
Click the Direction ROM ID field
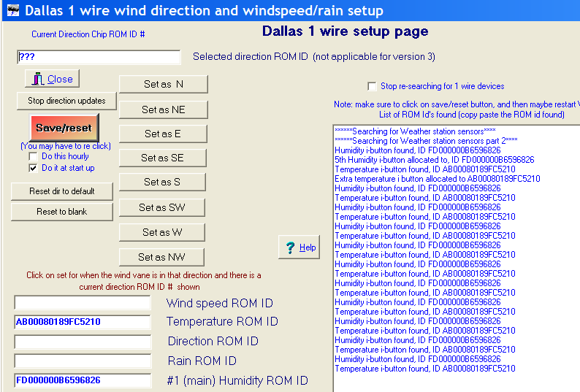point(83,342)
